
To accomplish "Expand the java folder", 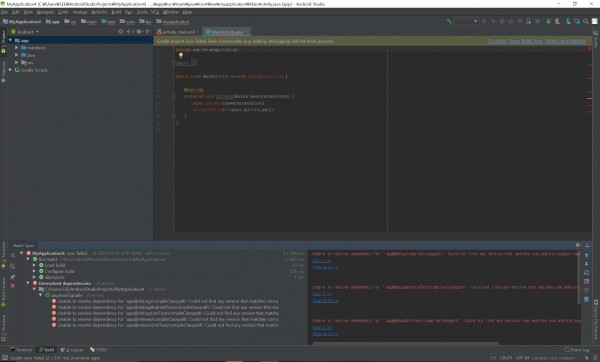I will tap(16, 55).
